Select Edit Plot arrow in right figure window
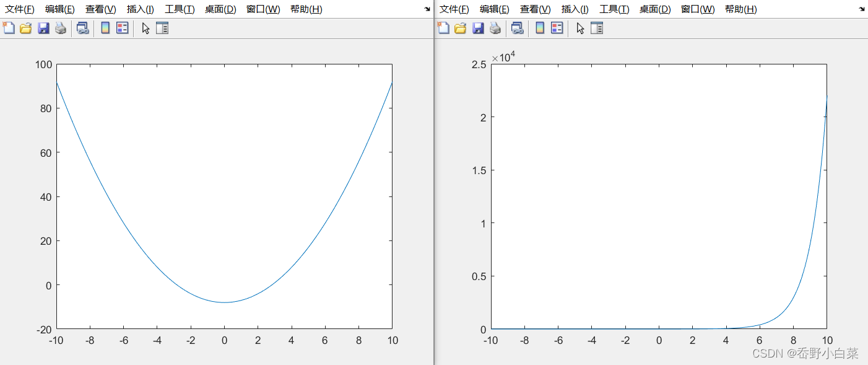The image size is (868, 365). click(x=580, y=28)
